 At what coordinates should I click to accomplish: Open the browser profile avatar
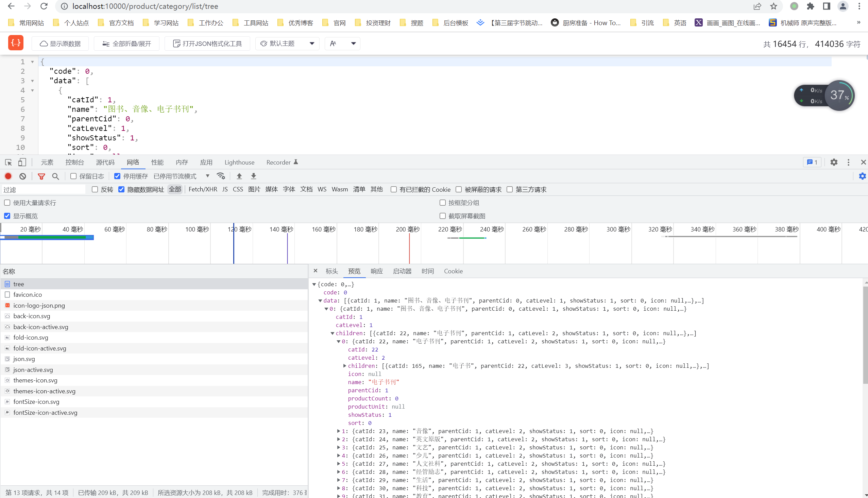[x=843, y=6]
